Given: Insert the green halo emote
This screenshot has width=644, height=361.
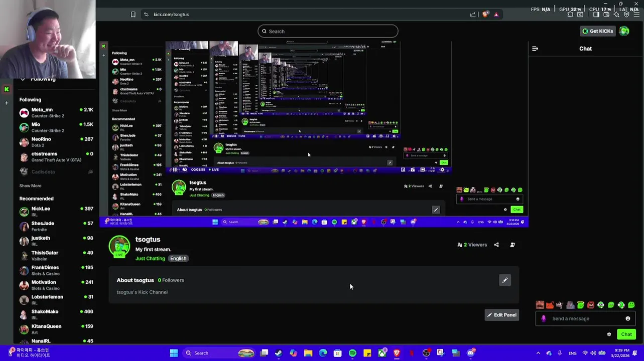Looking at the screenshot, I should click(580, 305).
